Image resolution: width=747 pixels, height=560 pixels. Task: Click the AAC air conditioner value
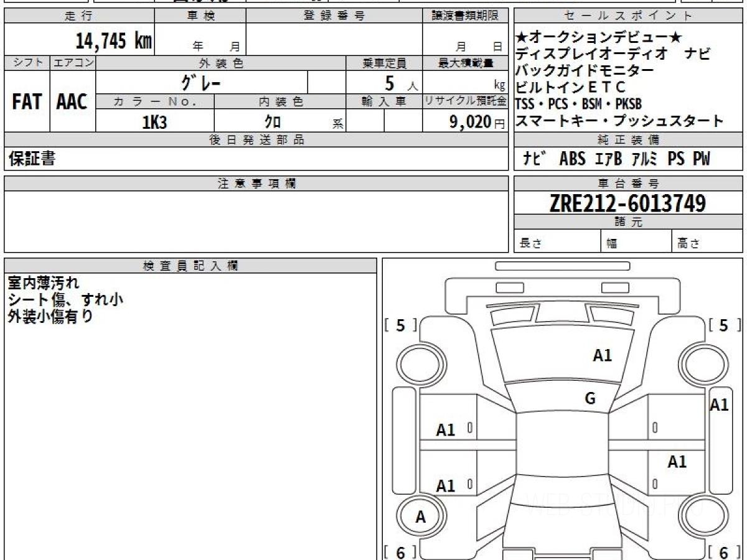point(72,101)
